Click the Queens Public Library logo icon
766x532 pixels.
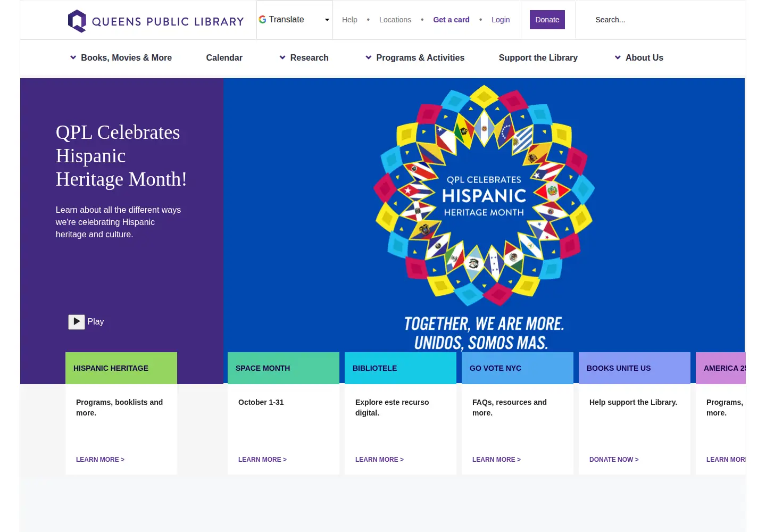77,21
